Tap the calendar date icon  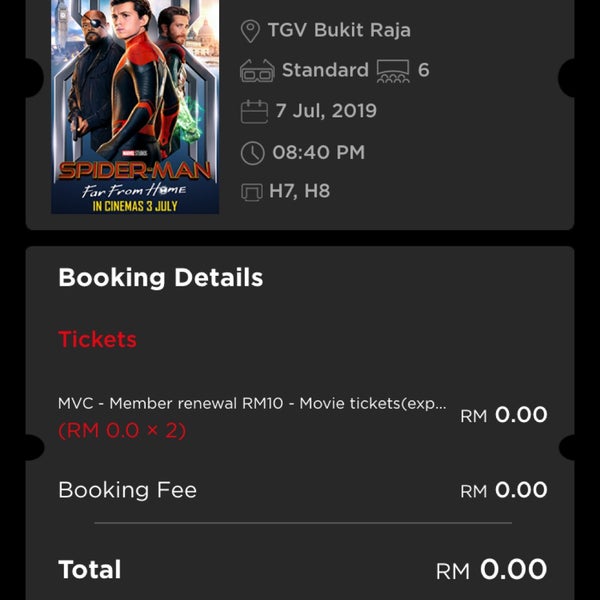[x=254, y=111]
